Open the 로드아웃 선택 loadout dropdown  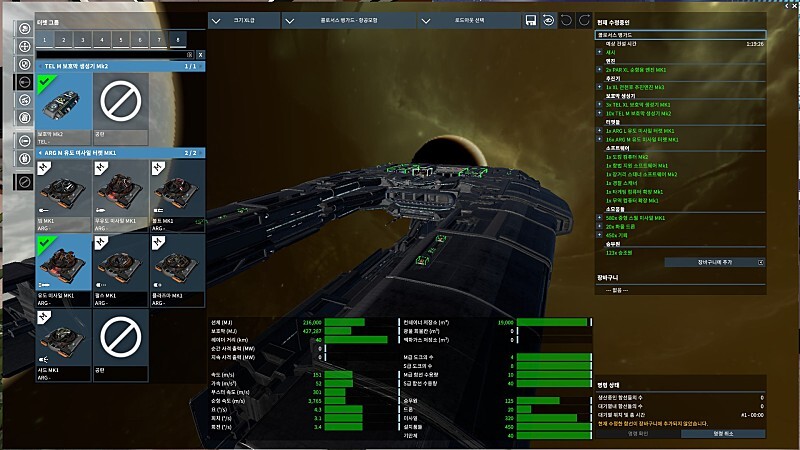469,20
